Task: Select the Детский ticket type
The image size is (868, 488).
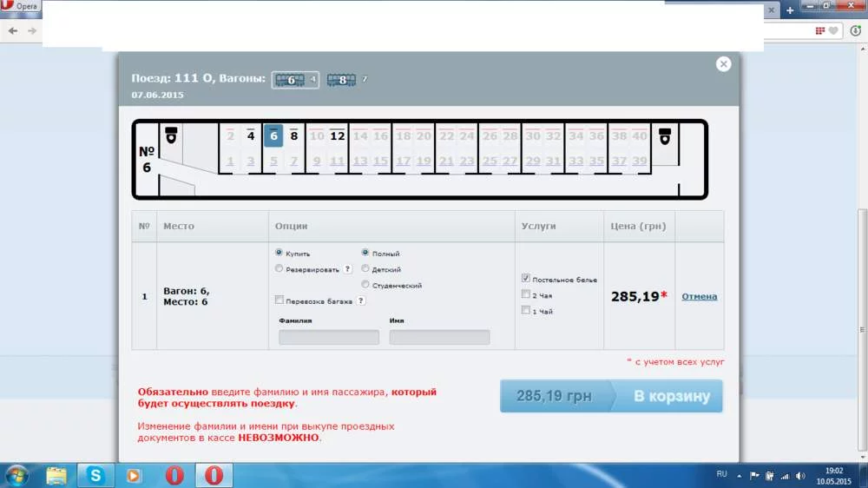Action: tap(365, 268)
